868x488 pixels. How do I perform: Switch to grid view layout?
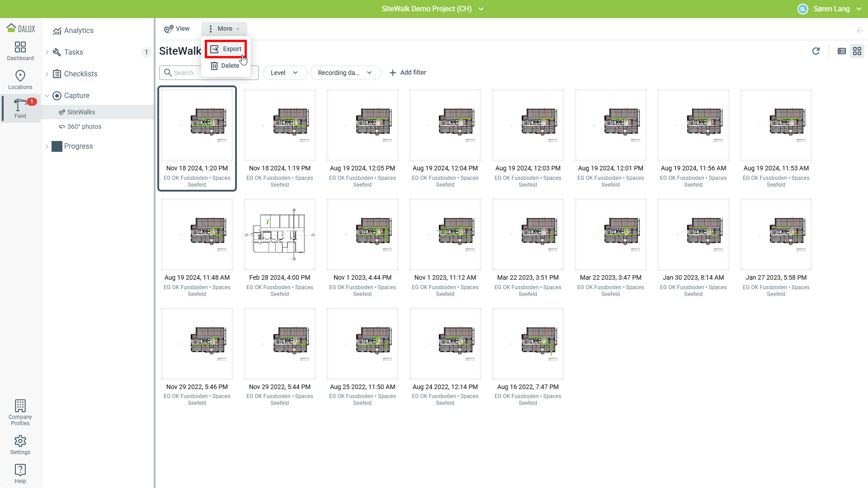coord(857,51)
